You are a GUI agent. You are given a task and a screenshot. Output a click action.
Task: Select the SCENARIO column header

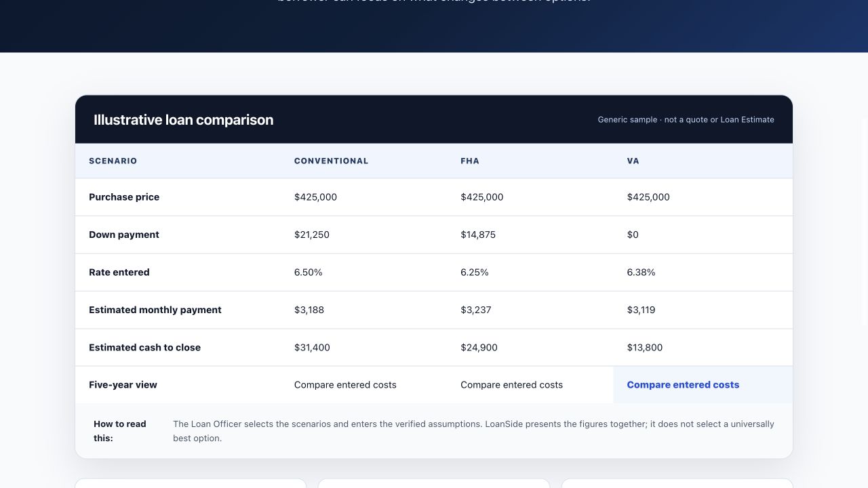click(113, 161)
